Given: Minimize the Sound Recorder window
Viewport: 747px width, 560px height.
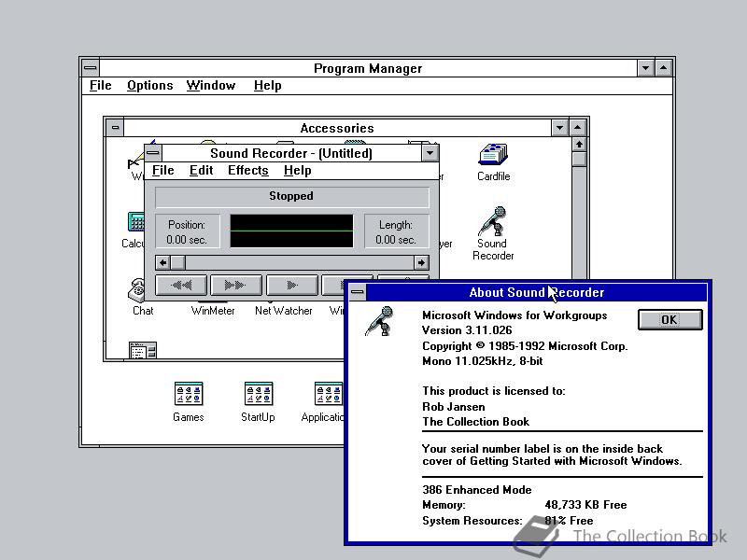Looking at the screenshot, I should 430,153.
